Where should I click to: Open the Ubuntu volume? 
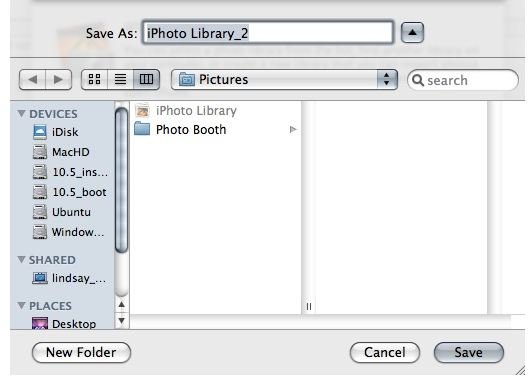[62, 212]
